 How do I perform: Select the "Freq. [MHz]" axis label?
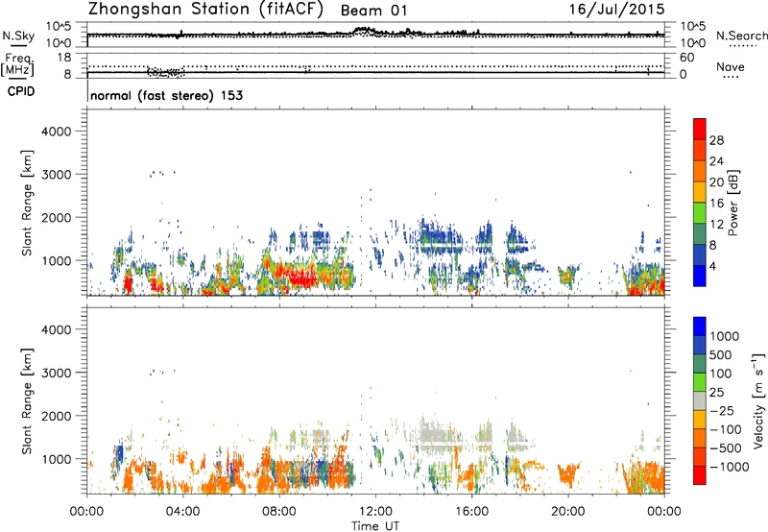point(18,65)
